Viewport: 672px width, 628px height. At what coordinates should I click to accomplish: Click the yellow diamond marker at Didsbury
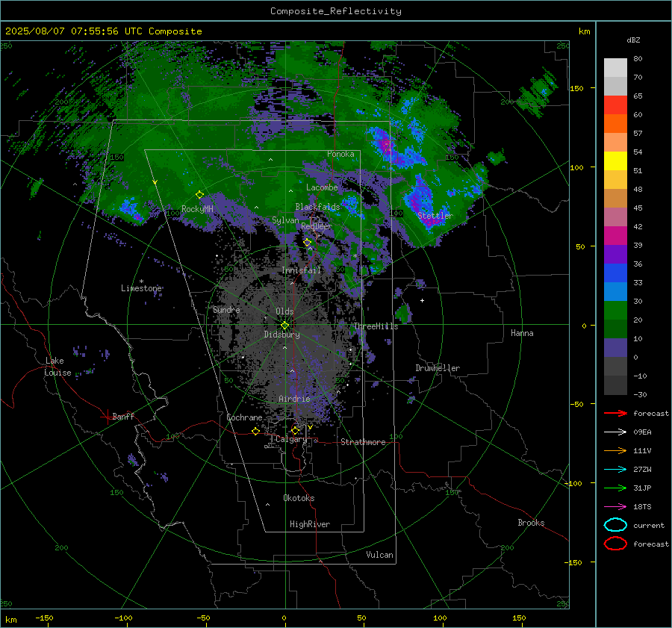click(x=284, y=326)
